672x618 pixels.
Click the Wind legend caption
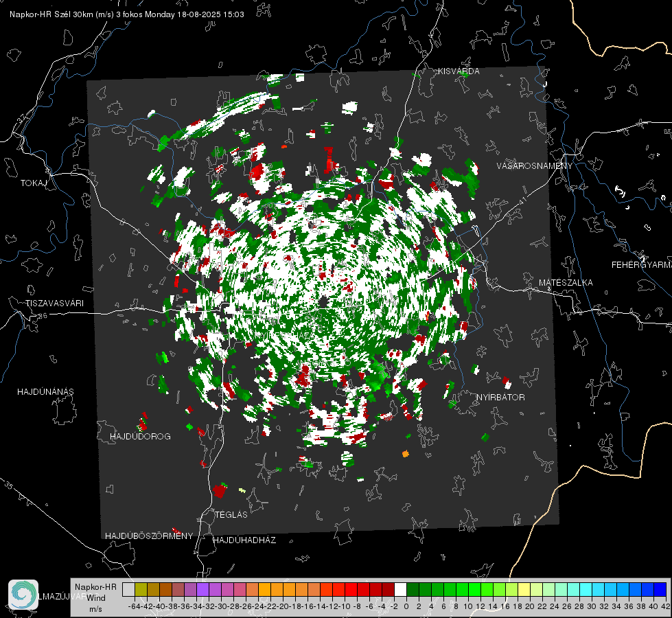tap(95, 598)
